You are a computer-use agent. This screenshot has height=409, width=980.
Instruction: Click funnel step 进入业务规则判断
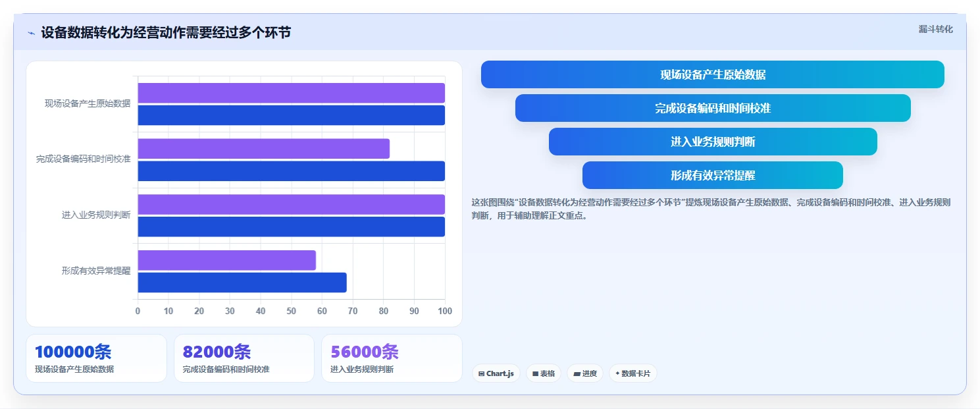tap(713, 142)
